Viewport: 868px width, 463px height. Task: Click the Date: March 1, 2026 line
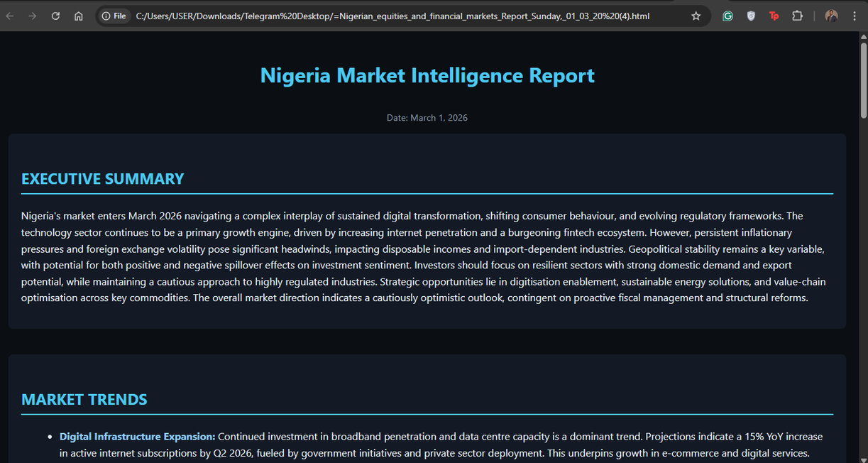pyautogui.click(x=427, y=118)
